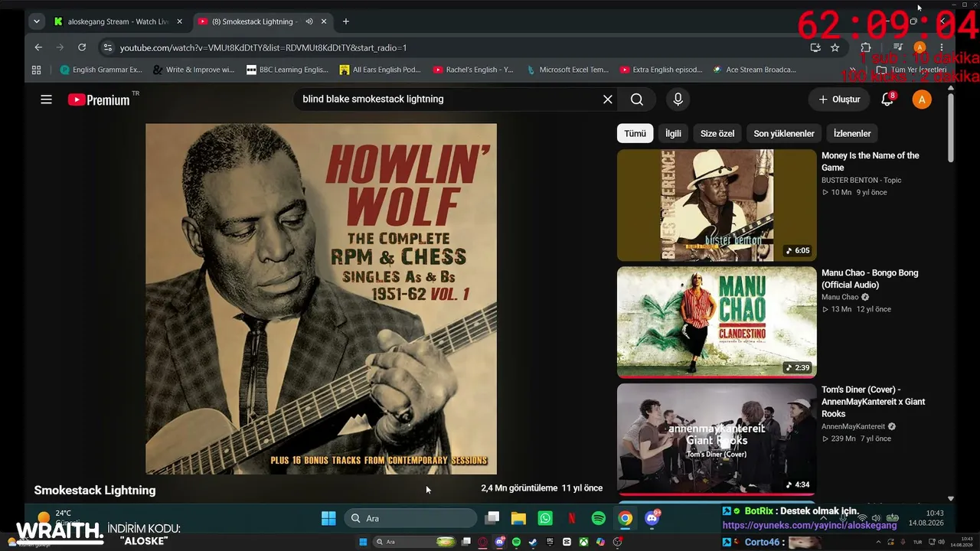Expand Chrome tab search dropdown
Viewport: 980px width, 551px height.
coord(36,21)
